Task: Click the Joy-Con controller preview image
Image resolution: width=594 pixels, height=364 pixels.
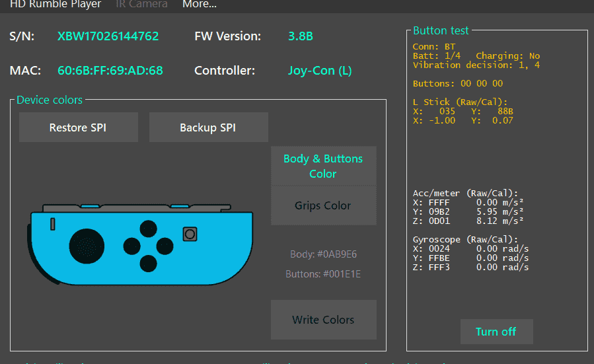Action: click(x=140, y=244)
